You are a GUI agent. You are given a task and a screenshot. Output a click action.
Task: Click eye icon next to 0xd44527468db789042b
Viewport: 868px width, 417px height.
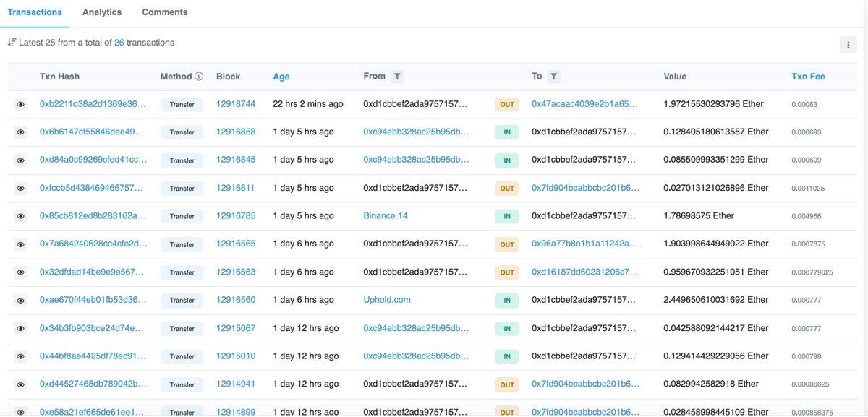click(x=21, y=384)
